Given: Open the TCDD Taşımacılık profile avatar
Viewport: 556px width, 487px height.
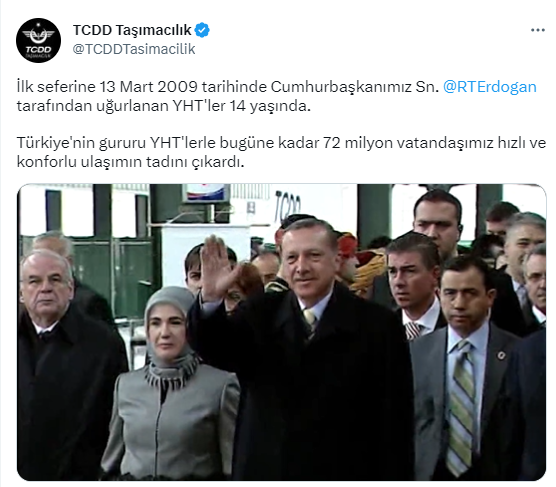Looking at the screenshot, I should pyautogui.click(x=38, y=40).
